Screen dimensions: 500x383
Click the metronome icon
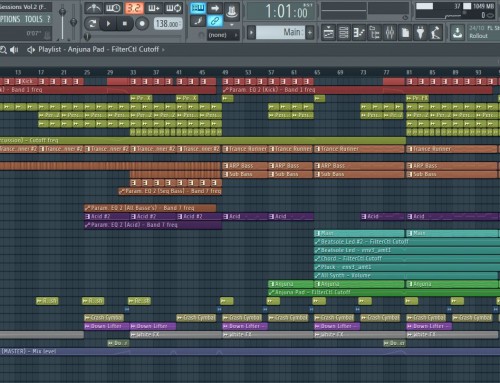tap(93, 8)
